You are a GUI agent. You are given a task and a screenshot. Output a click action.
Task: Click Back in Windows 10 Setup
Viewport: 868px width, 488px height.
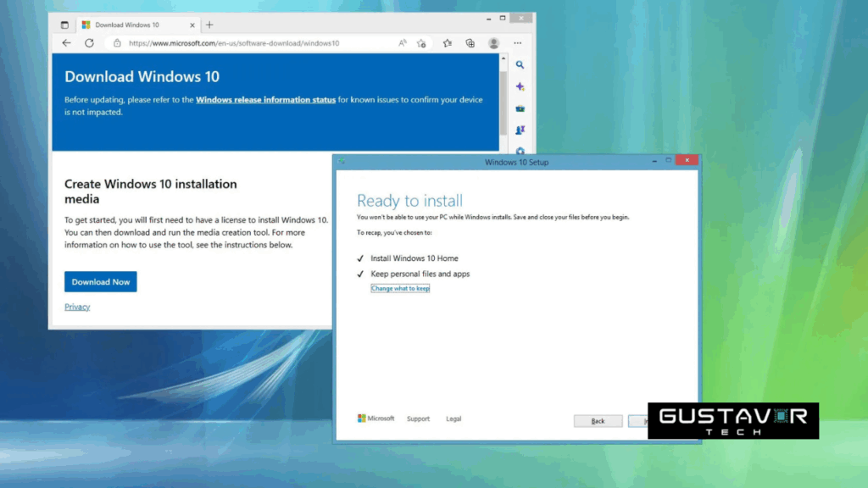coord(598,421)
